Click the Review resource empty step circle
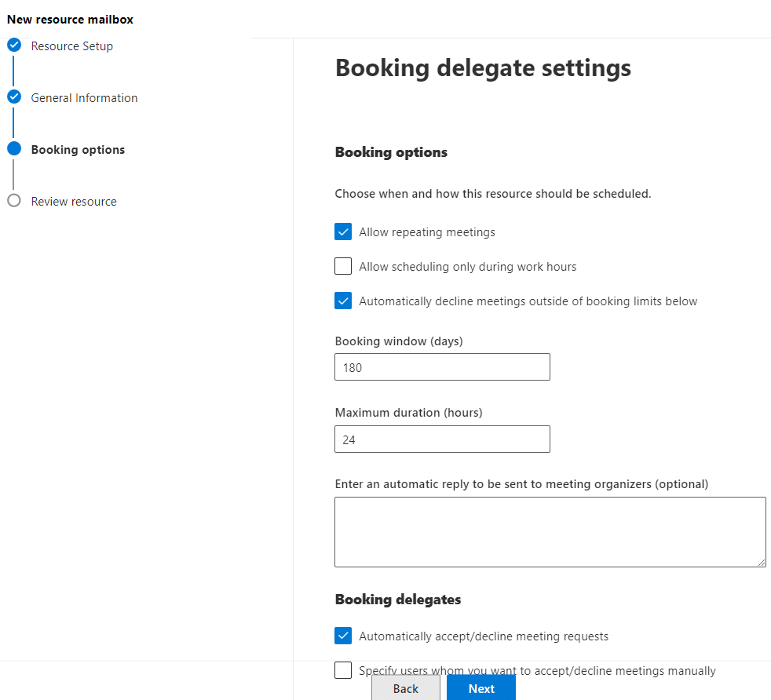This screenshot has width=771, height=700. [x=14, y=201]
